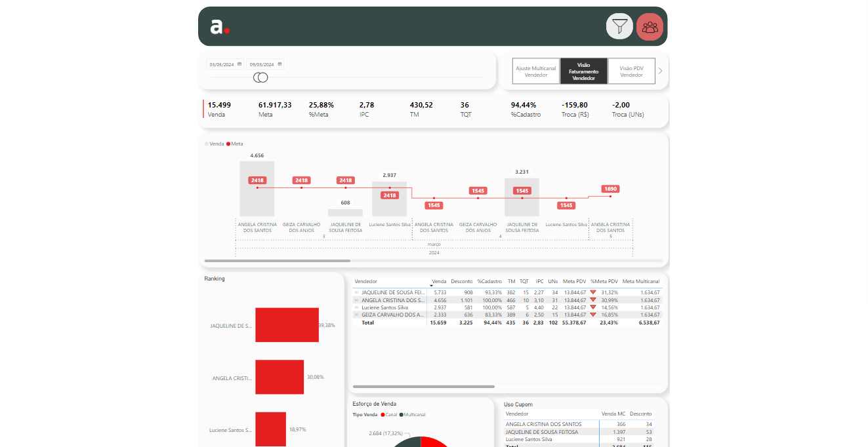Click the TM KPI value 430,52

pos(421,105)
